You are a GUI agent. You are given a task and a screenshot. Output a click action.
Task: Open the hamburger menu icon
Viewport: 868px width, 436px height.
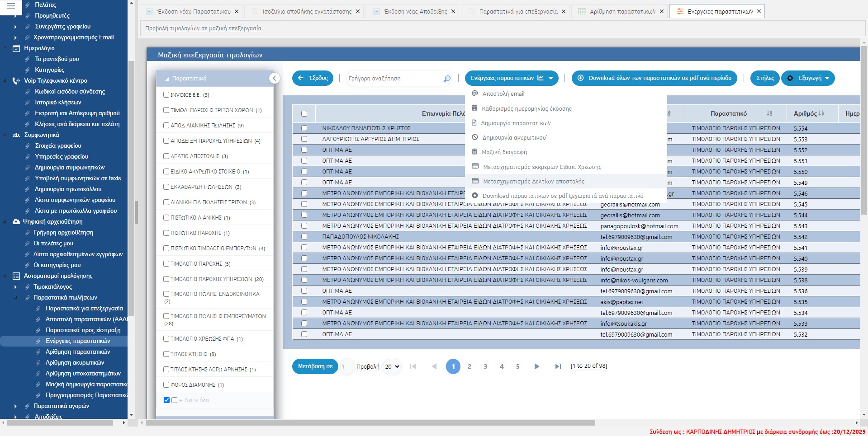pos(11,6)
